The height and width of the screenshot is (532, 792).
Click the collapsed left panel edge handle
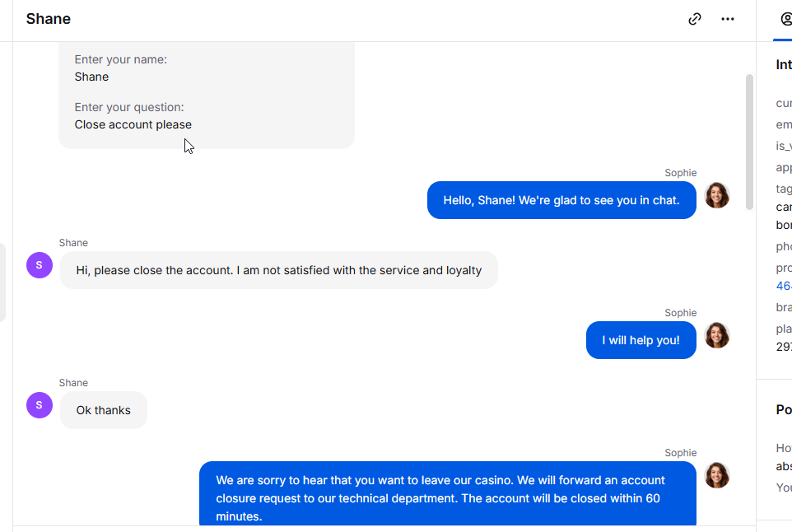pyautogui.click(x=2, y=282)
